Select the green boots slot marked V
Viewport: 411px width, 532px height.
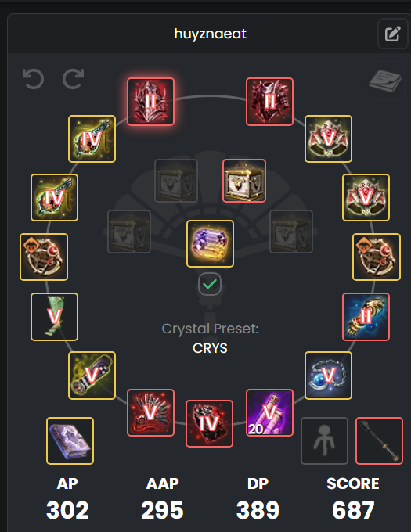click(54, 317)
